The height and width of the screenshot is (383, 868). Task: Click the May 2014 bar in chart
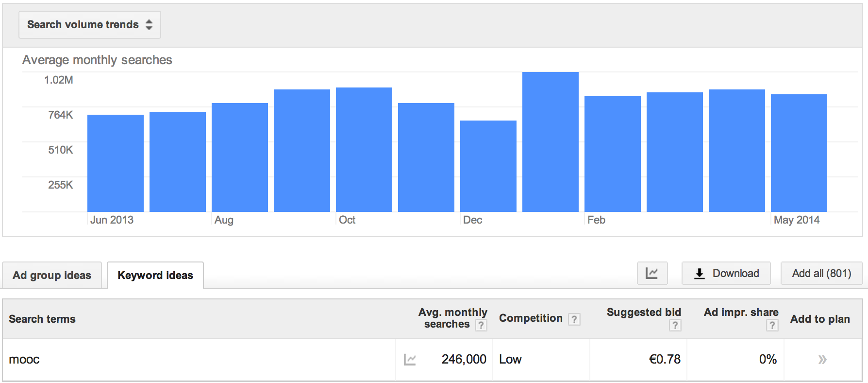pyautogui.click(x=799, y=153)
